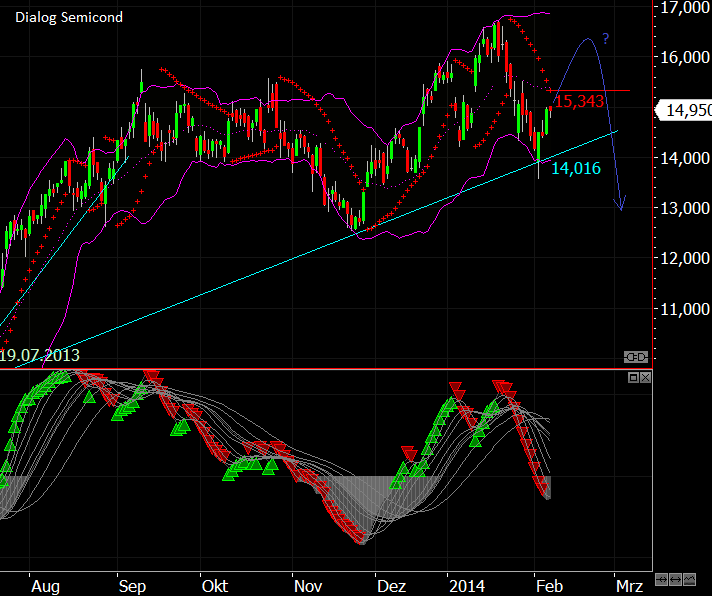Viewport: 712px width, 596px height.
Task: Click the blue question mark annotation
Action: [606, 39]
